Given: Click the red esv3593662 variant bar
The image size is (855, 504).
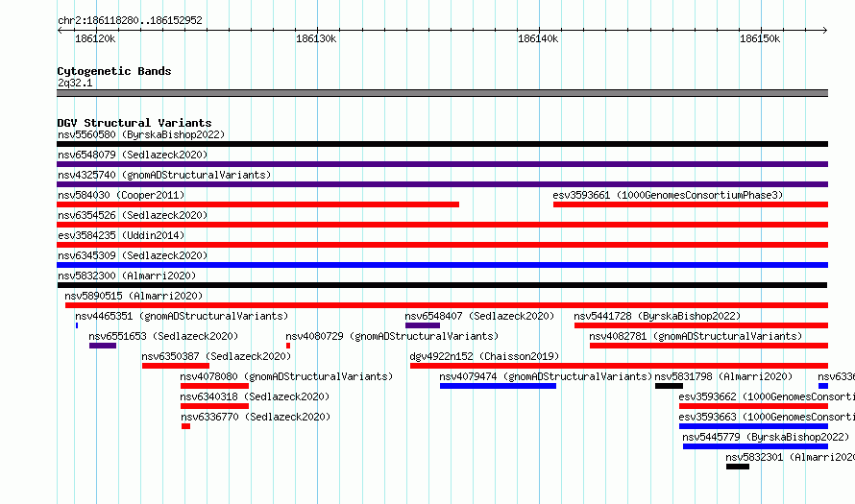Looking at the screenshot, I should click(753, 406).
